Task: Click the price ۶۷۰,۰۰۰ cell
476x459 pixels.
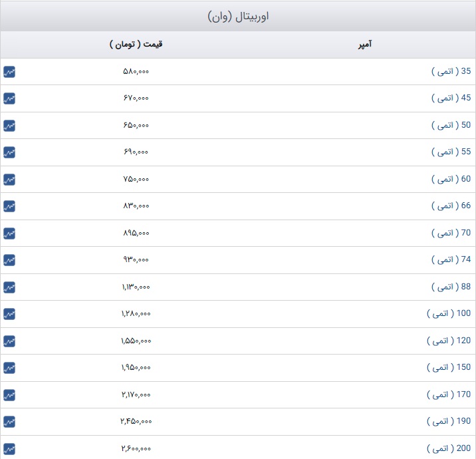Action: [x=136, y=98]
